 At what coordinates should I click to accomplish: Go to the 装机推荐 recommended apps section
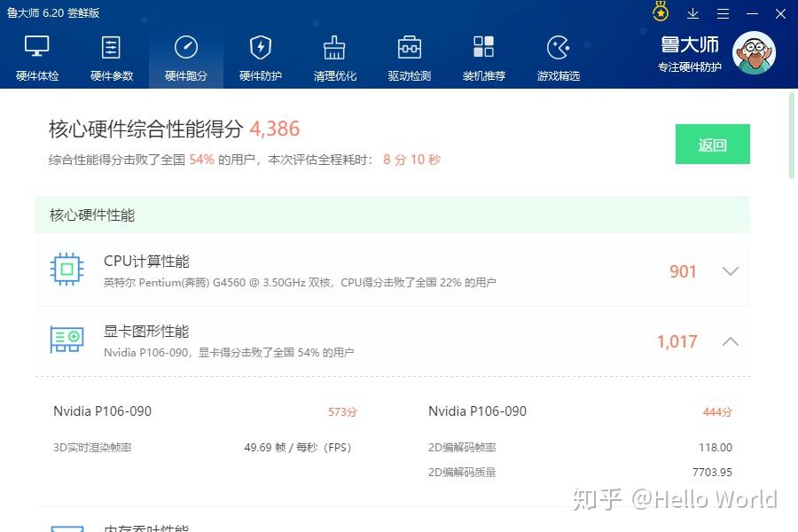click(484, 58)
